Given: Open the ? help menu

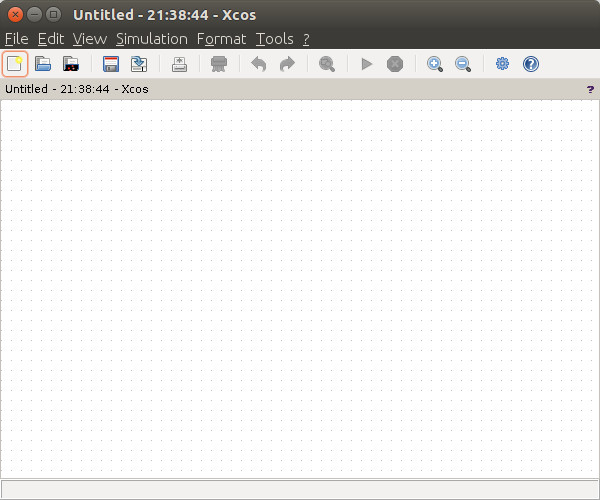Looking at the screenshot, I should [x=306, y=39].
